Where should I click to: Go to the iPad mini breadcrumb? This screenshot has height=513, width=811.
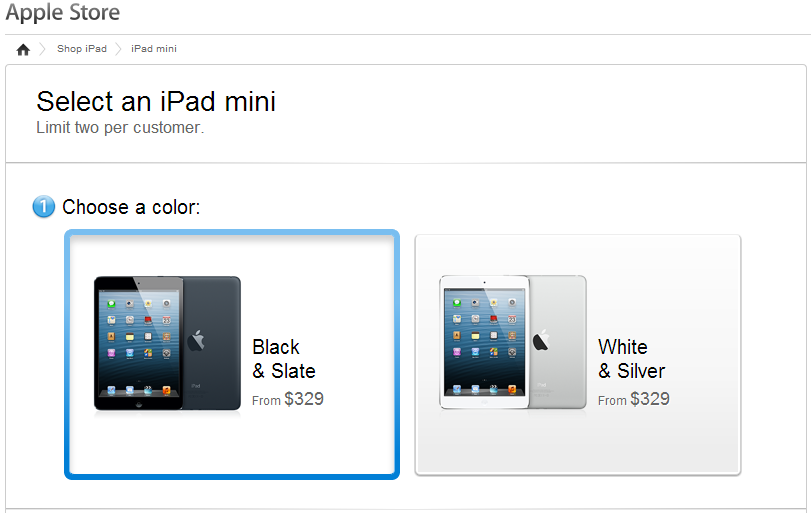pyautogui.click(x=154, y=49)
